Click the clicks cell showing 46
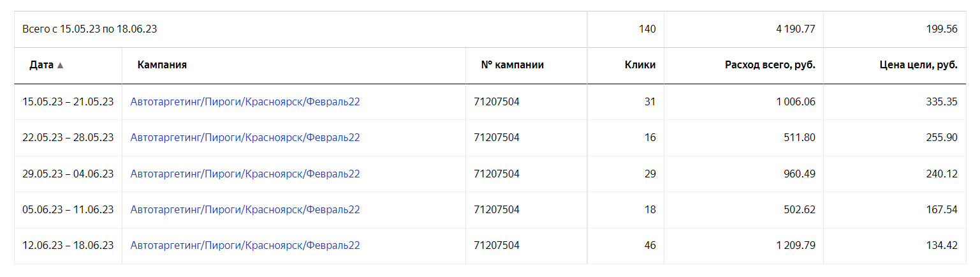This screenshot has height=277, width=980. (650, 245)
